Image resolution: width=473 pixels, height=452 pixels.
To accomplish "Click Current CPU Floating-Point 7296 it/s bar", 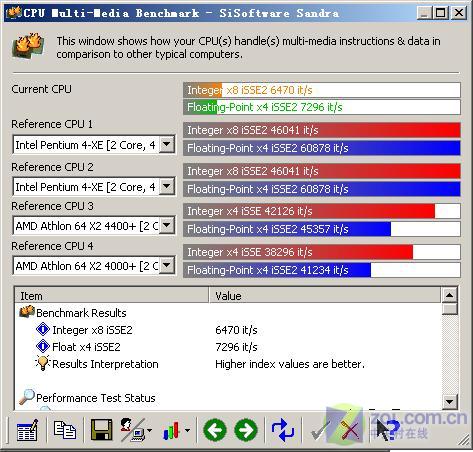I will coord(322,107).
